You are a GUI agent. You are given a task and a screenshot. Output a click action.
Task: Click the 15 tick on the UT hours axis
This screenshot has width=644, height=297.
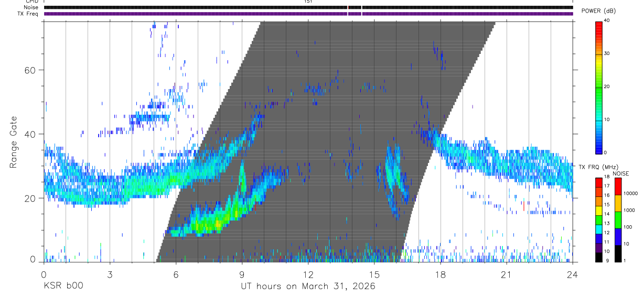click(374, 273)
